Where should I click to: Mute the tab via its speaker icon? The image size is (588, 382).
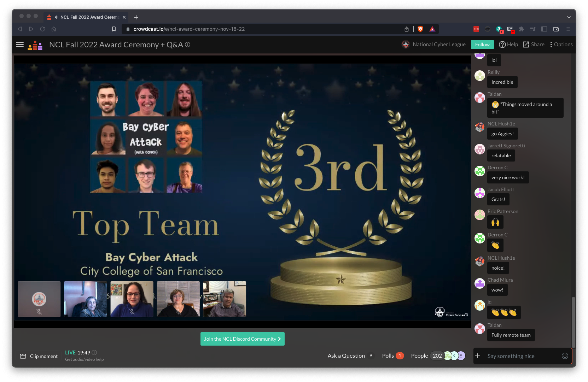click(x=57, y=17)
